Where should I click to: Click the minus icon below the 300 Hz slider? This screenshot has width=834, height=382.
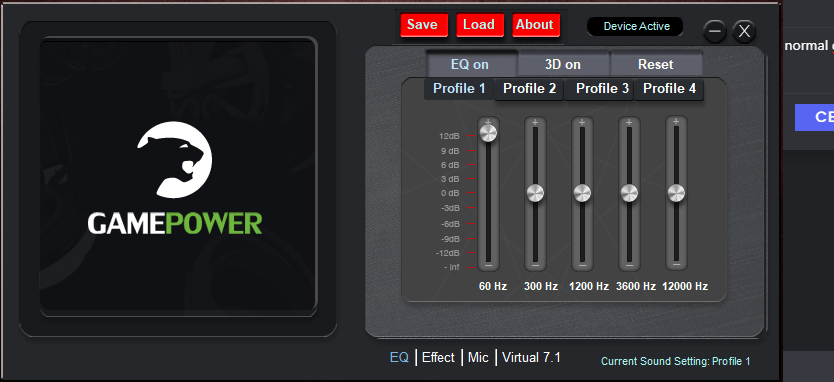pyautogui.click(x=536, y=265)
